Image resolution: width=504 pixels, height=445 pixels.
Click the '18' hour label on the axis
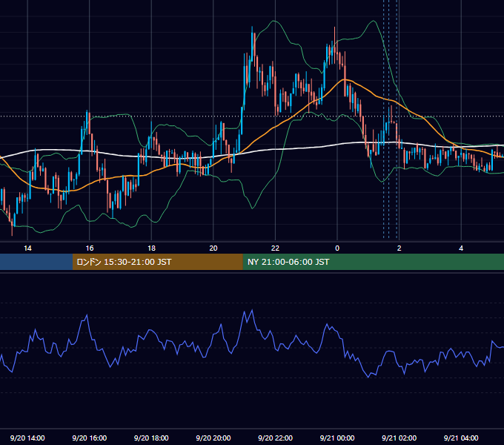(x=151, y=248)
